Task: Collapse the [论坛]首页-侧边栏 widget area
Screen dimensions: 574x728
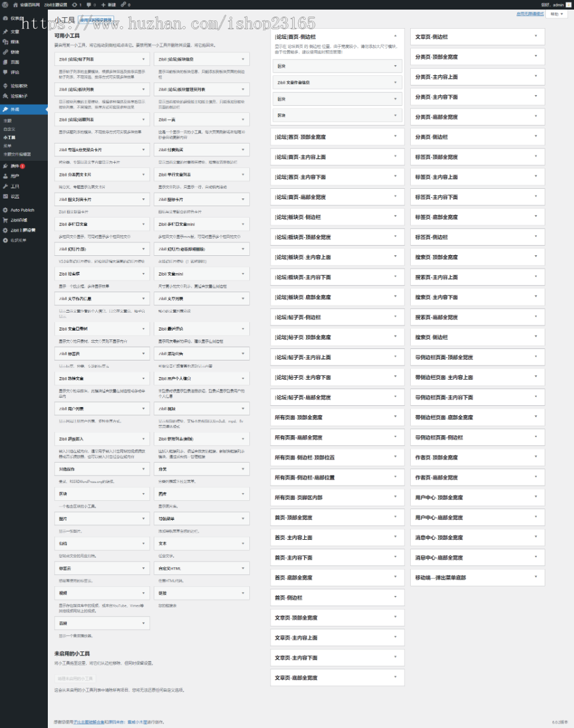Action: click(395, 36)
